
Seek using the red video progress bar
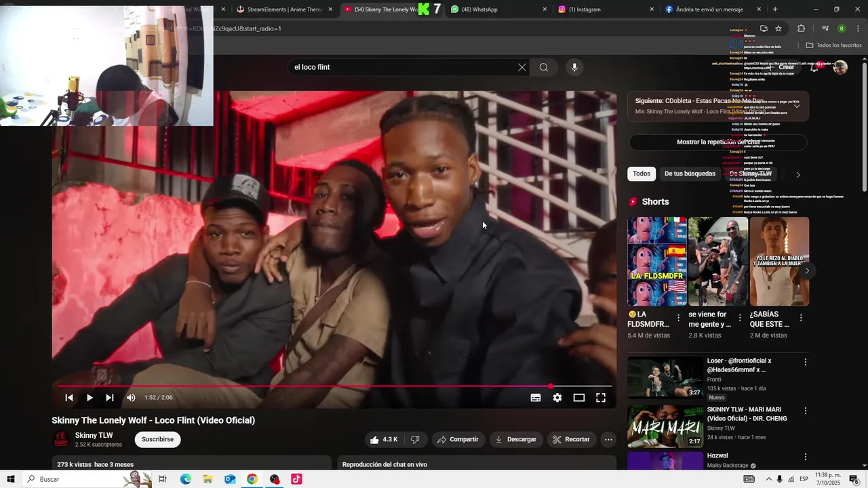pos(334,386)
